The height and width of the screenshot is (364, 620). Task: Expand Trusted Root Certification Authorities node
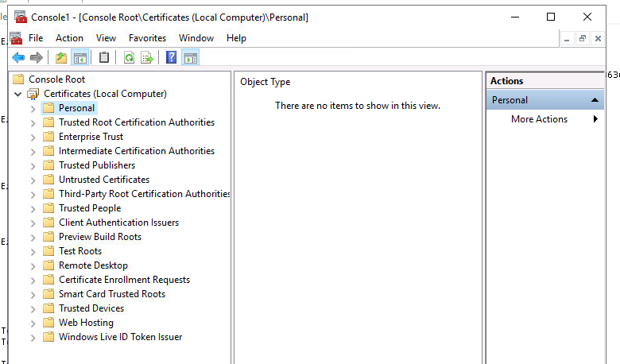[x=33, y=123]
